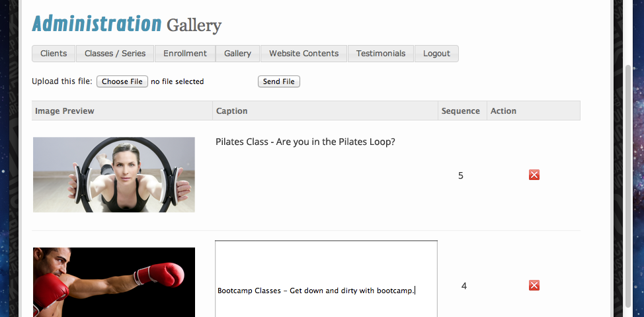Delete the Pilates Class gallery image
Screen dimensions: 644x317
(534, 175)
